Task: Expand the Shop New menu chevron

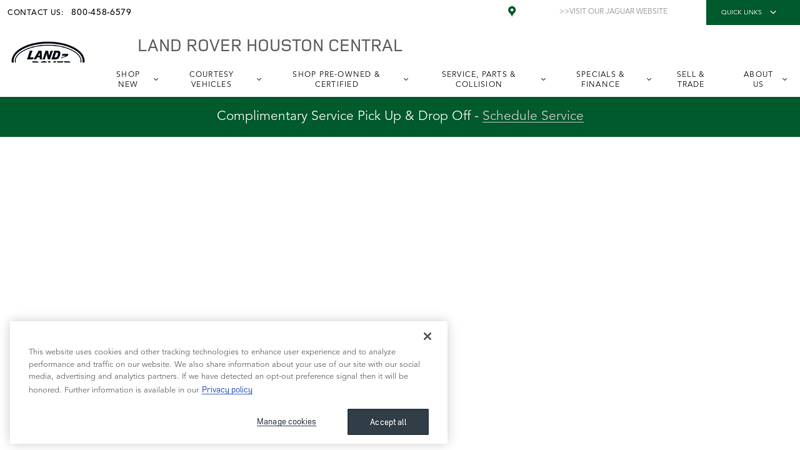Action: [156, 80]
